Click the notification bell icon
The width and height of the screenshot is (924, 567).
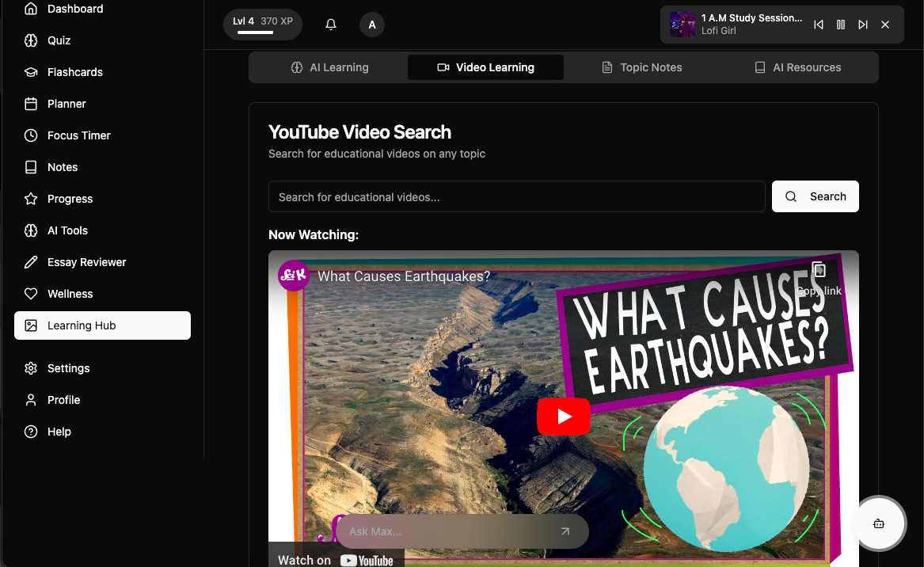click(331, 25)
